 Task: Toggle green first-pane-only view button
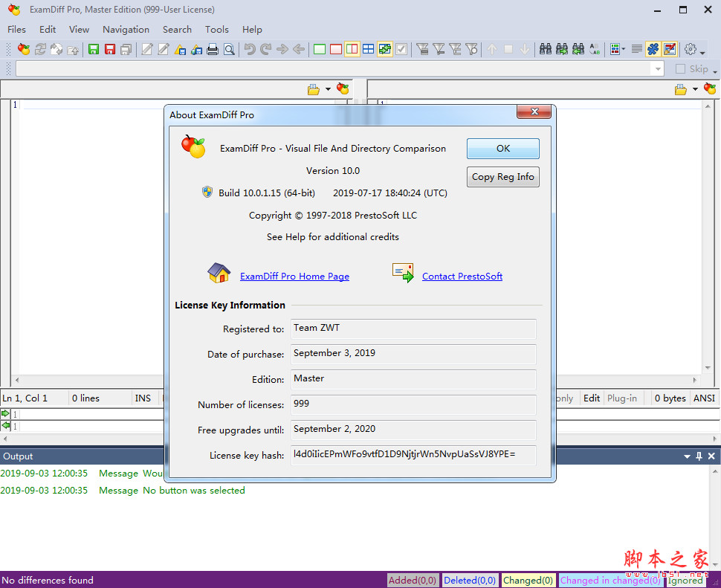[320, 49]
